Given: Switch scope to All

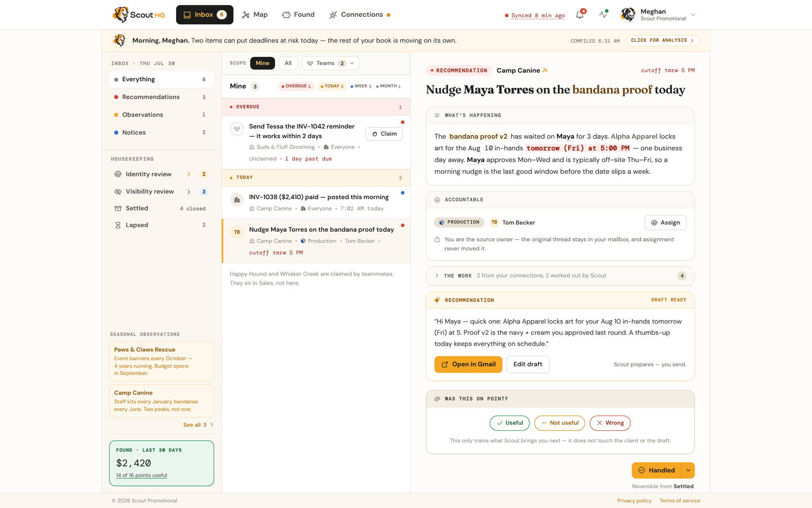Looking at the screenshot, I should 288,63.
